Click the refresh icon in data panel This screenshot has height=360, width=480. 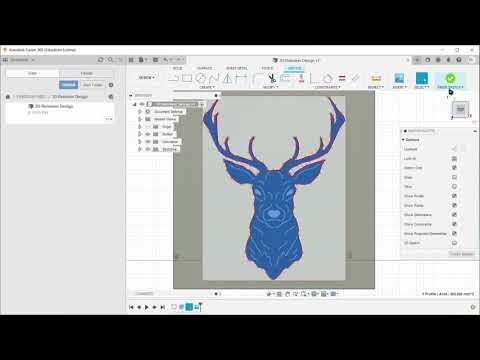(x=101, y=60)
